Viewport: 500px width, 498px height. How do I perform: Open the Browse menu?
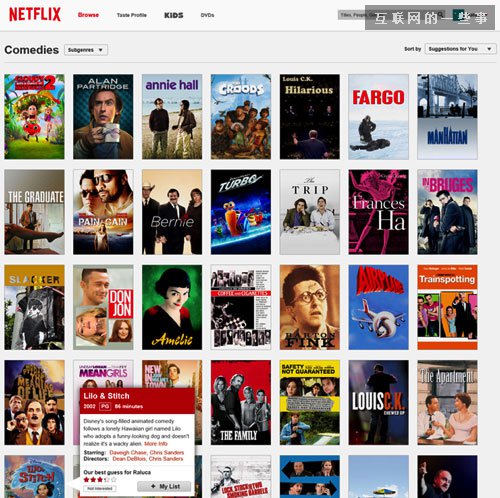point(88,15)
